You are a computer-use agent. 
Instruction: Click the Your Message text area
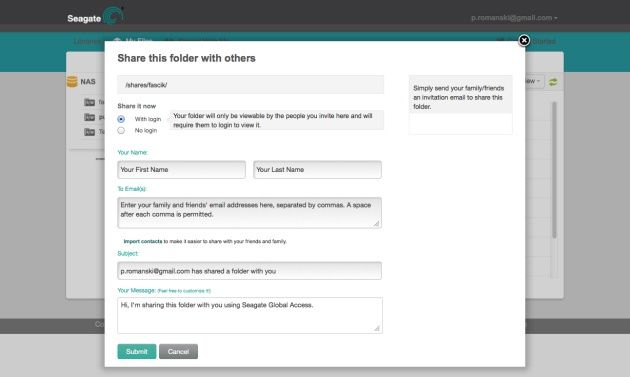[250, 316]
